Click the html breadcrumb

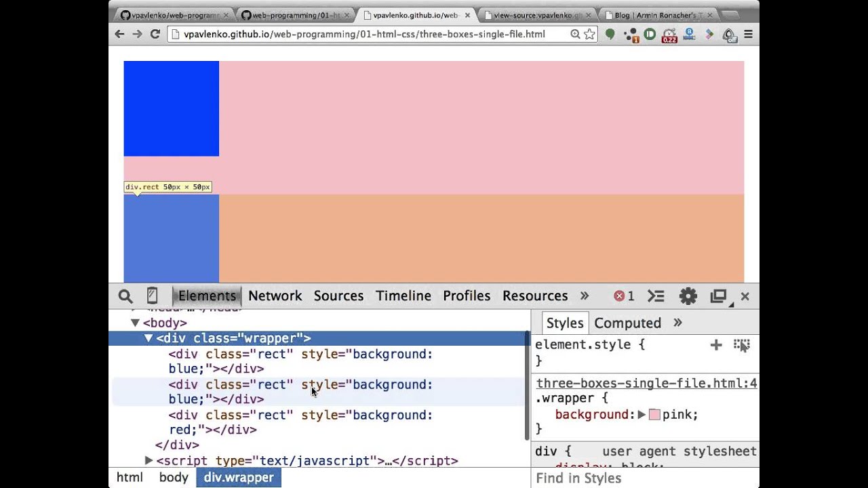130,478
